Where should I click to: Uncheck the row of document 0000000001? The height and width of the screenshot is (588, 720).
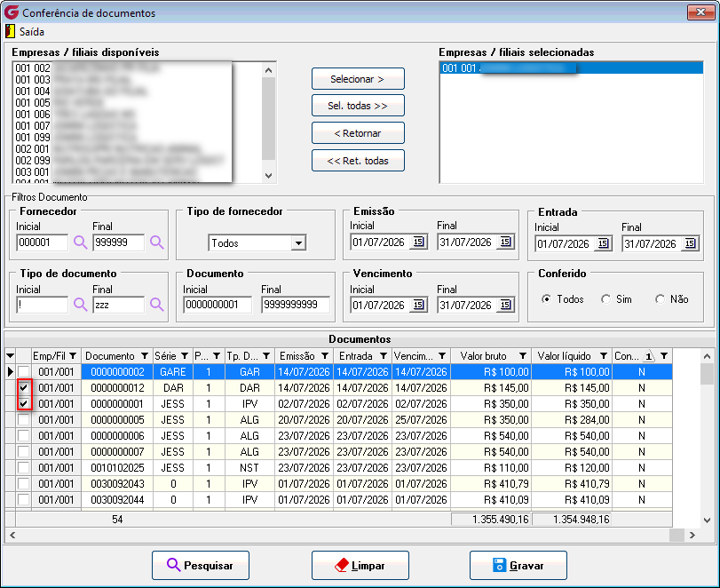[x=23, y=404]
